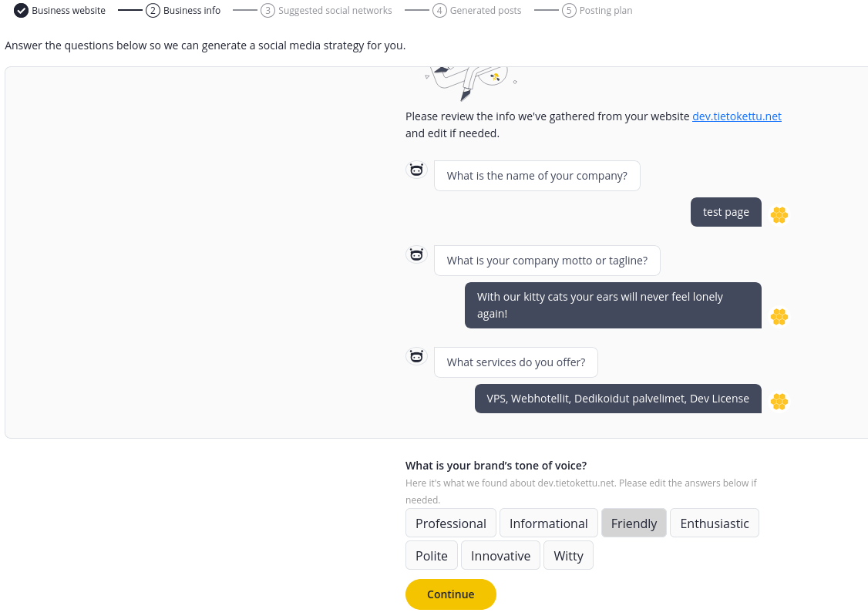Click the bot avatar beside the motto question

tap(416, 254)
